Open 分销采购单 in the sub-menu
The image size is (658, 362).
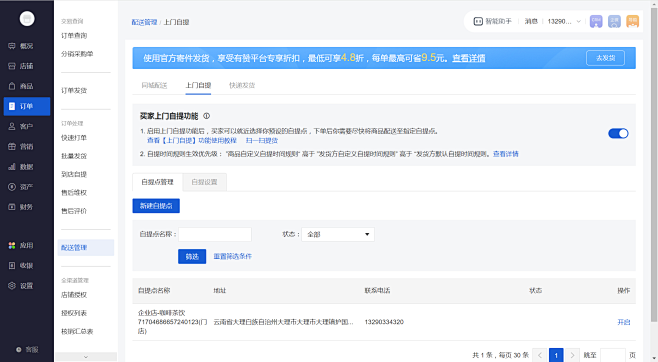coord(77,54)
